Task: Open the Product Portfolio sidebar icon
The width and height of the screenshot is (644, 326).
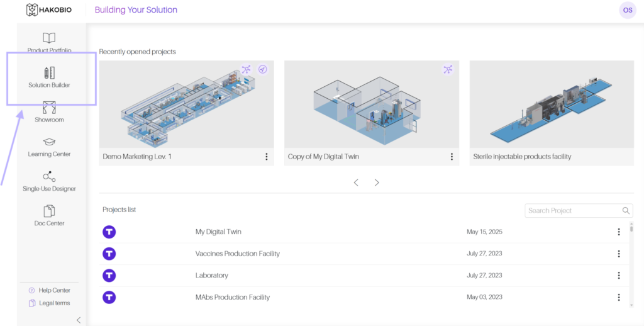Action: [x=49, y=39]
